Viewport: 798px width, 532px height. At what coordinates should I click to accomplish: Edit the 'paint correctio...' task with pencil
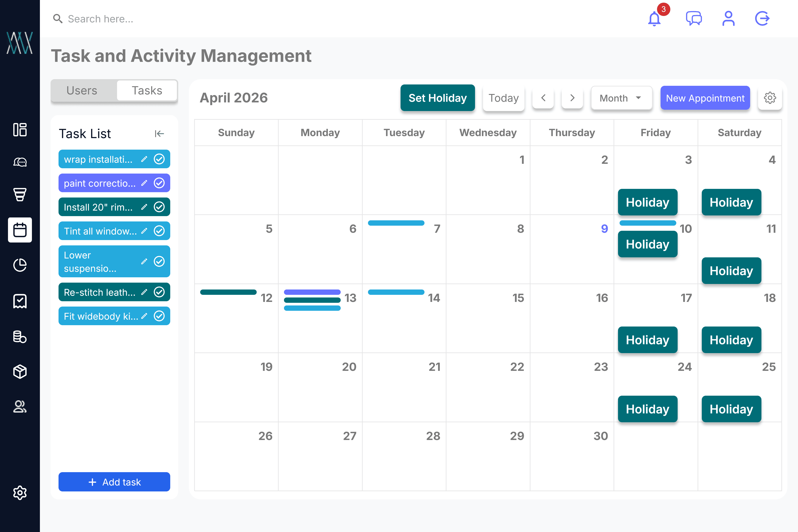(x=144, y=183)
